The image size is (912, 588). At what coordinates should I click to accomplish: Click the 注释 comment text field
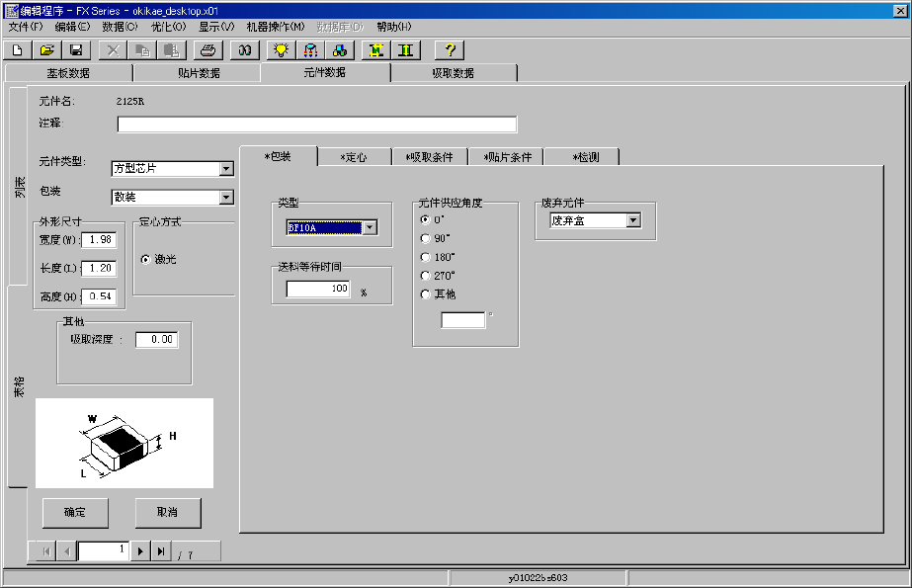pyautogui.click(x=316, y=125)
